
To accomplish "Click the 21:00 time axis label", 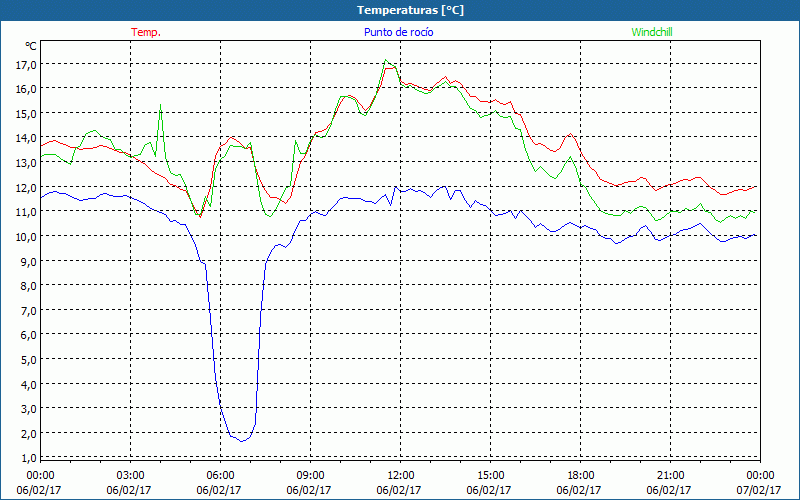I will pos(669,476).
